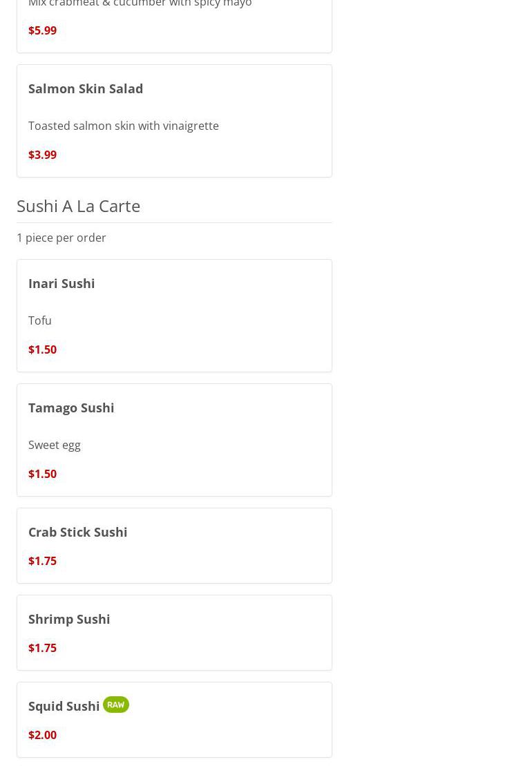This screenshot has width=532, height=766.
Task: Click the $5.99 price at the top
Action: point(42,30)
